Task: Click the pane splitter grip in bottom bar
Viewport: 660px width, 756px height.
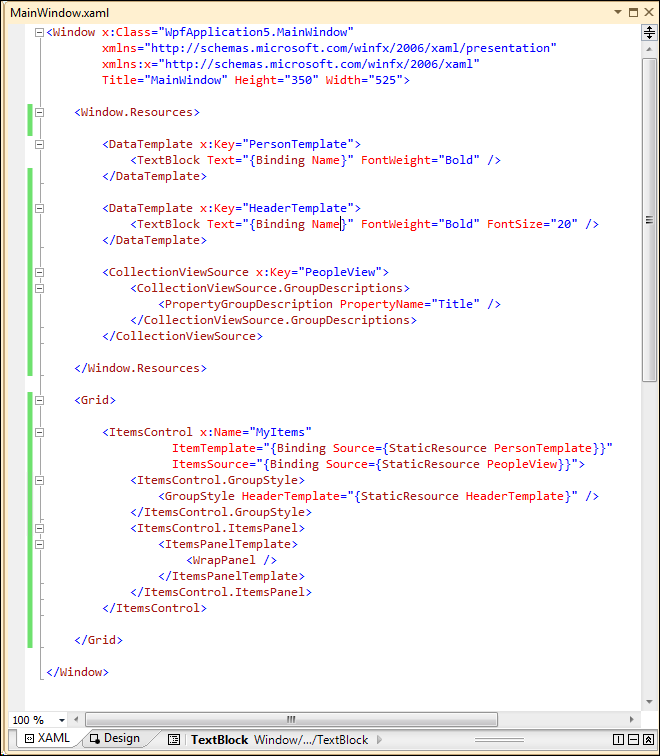Action: (499, 740)
